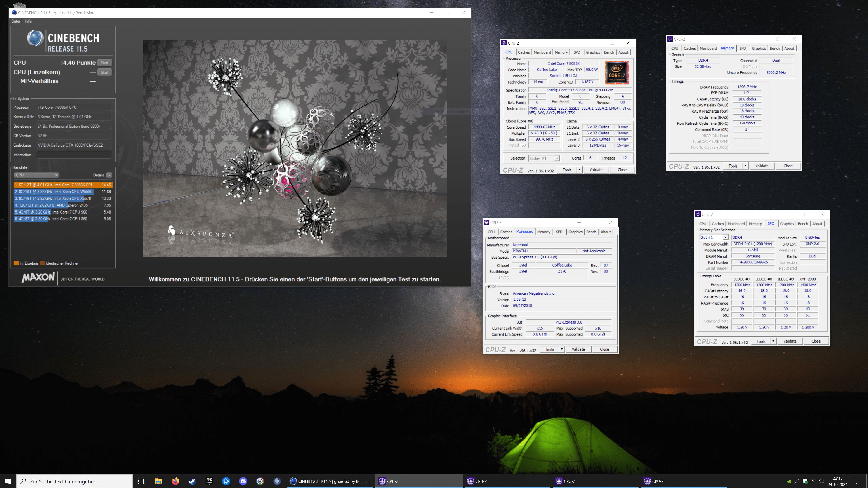Select the SPD tab in the CPU-Z CPU window

[x=577, y=52]
